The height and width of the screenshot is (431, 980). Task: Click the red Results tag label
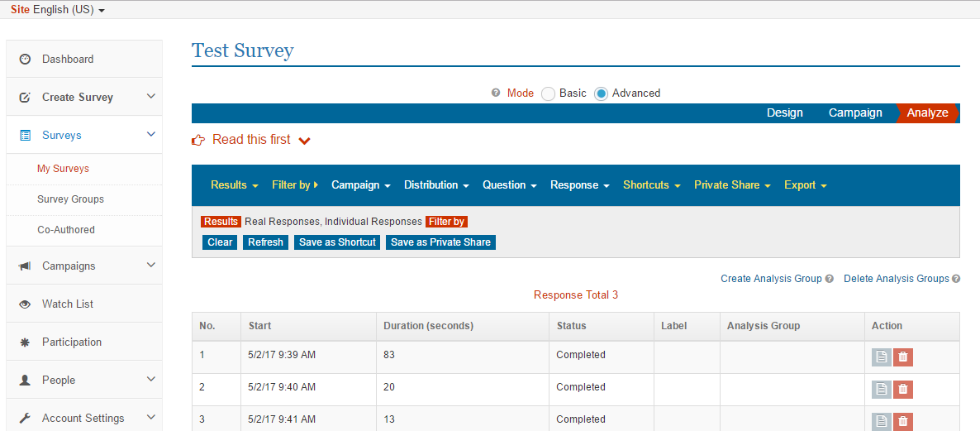221,222
